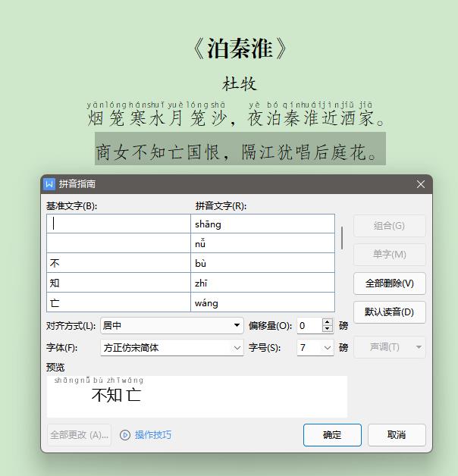Viewport: 458px width, 476px height.
Task: Open the 对齐方式 居中 dropdown
Action: (x=172, y=326)
